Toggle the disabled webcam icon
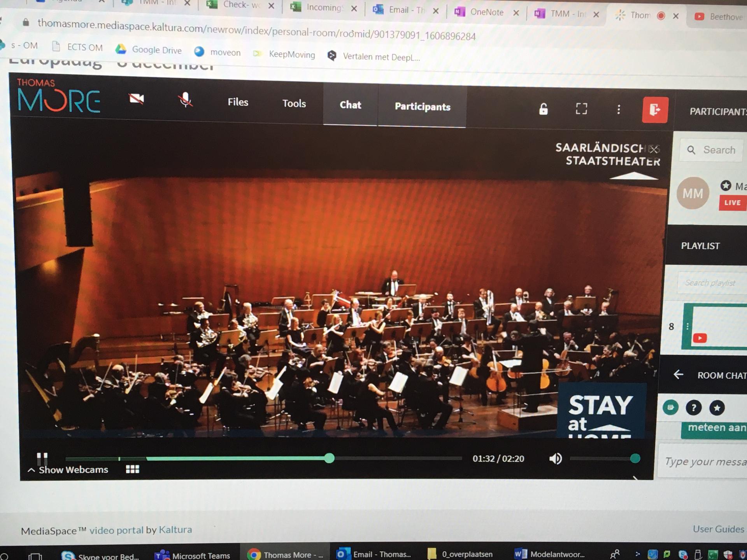 pyautogui.click(x=136, y=99)
